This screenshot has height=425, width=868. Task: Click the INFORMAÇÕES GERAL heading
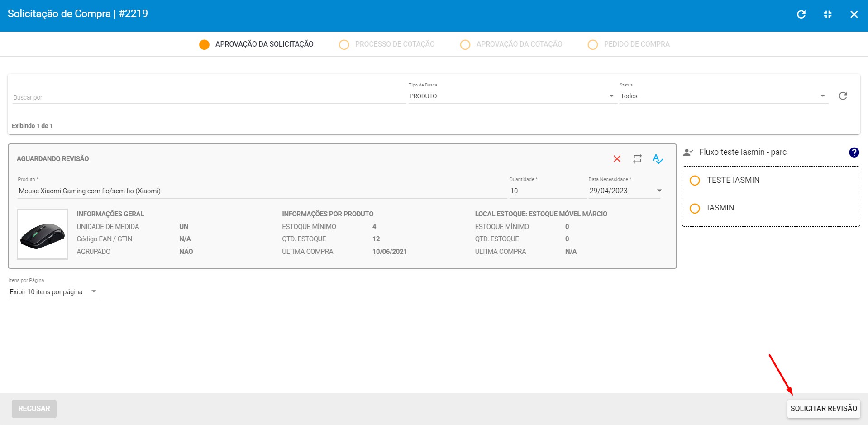coord(110,214)
